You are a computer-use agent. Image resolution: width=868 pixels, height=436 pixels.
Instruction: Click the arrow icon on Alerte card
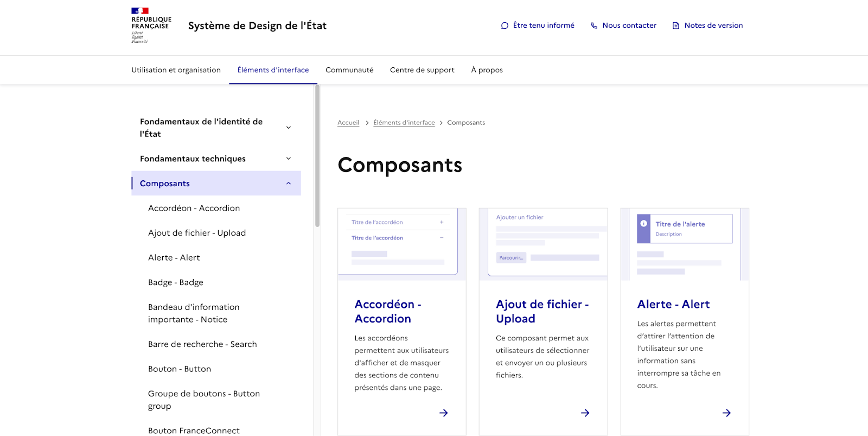[726, 413]
